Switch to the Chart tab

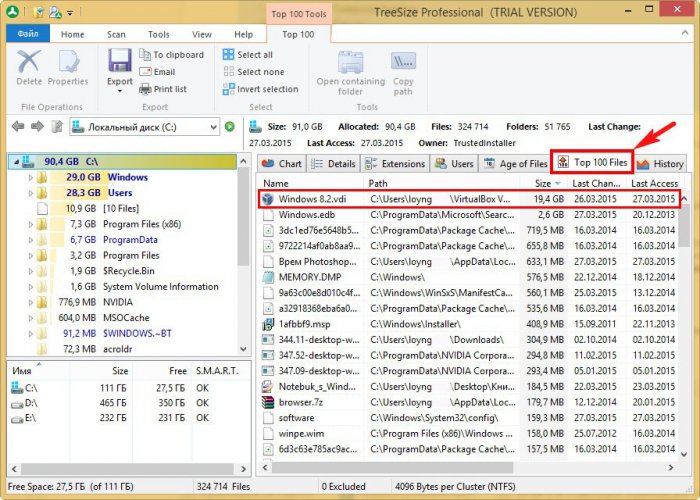(x=282, y=164)
